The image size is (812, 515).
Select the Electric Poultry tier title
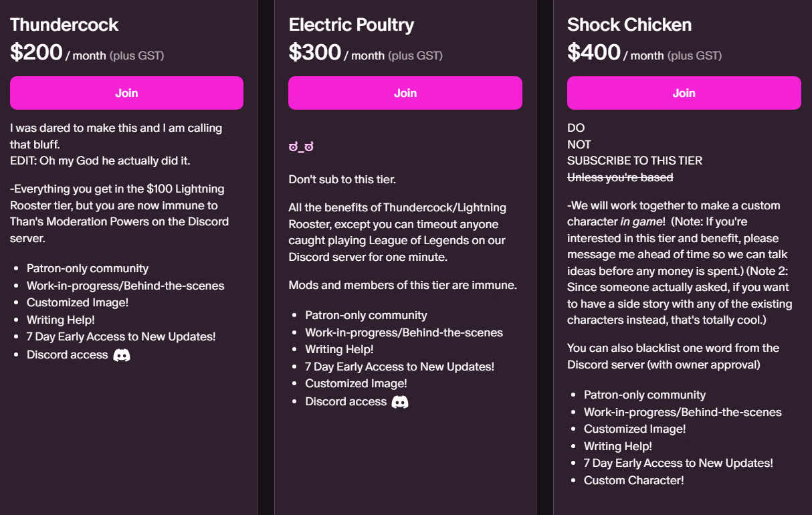click(351, 25)
